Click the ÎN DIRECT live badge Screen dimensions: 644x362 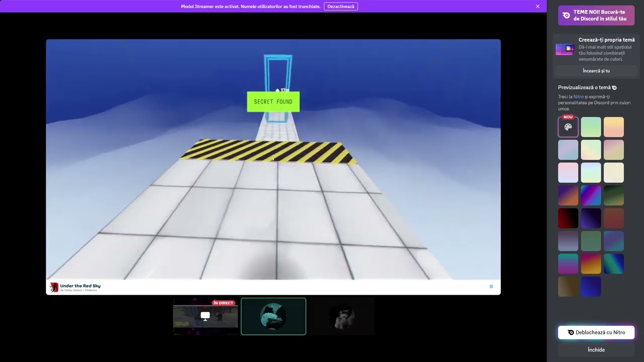[223, 303]
